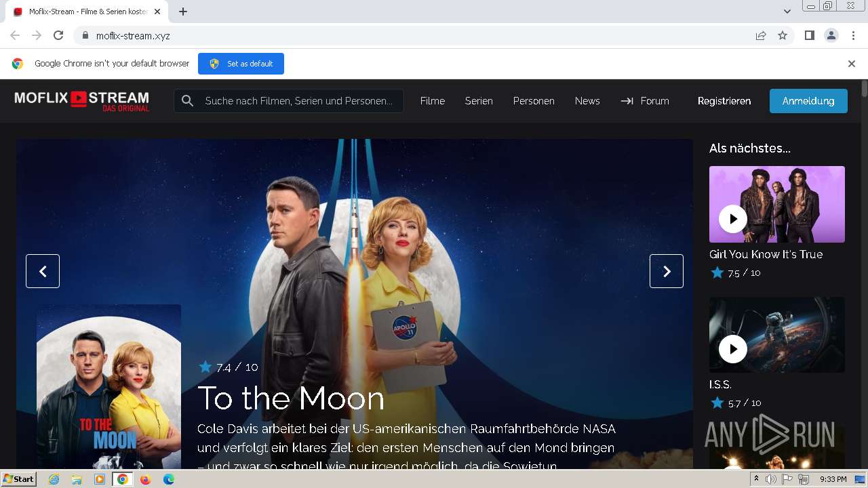Open the media player taskbar icon
Screen dimensions: 868x488
100,479
